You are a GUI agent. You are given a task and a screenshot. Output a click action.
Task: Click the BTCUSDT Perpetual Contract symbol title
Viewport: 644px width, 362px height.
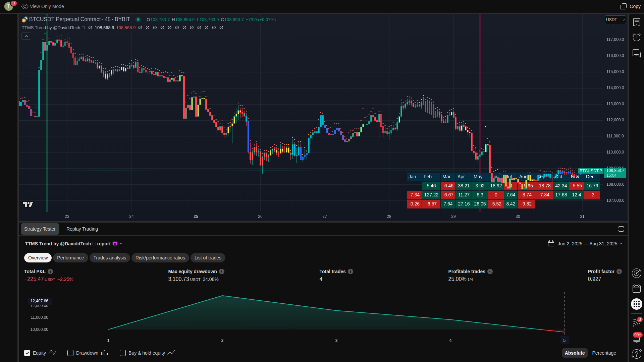[79, 19]
